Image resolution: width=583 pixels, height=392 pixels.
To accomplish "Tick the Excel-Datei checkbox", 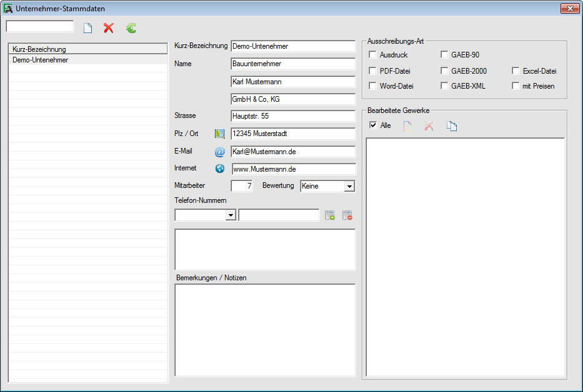I will 516,71.
